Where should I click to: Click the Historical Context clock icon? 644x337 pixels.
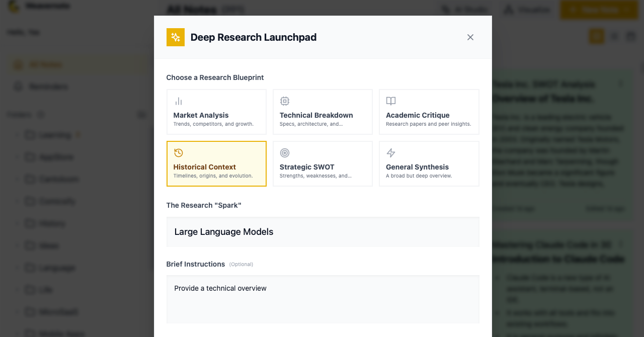178,153
